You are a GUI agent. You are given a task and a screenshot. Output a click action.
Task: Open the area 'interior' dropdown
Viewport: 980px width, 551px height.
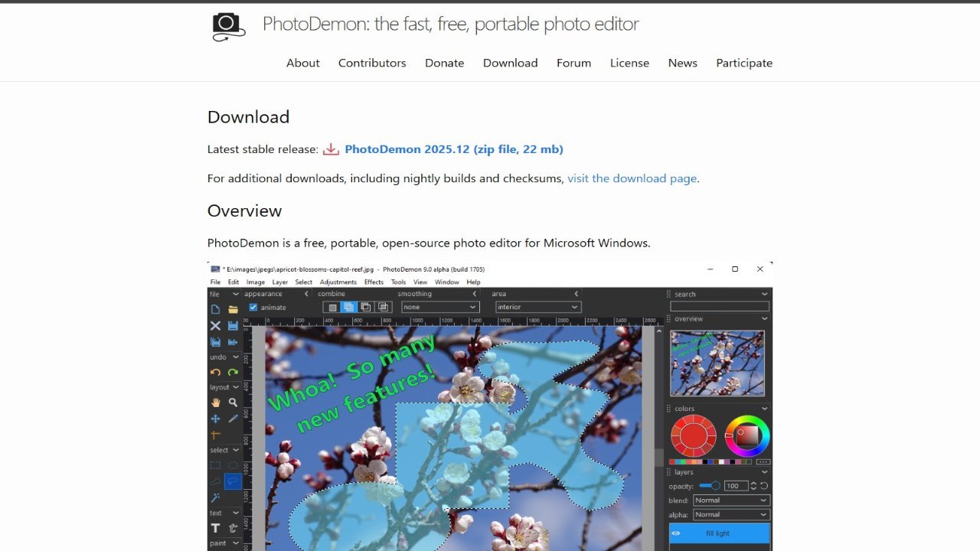click(x=538, y=307)
